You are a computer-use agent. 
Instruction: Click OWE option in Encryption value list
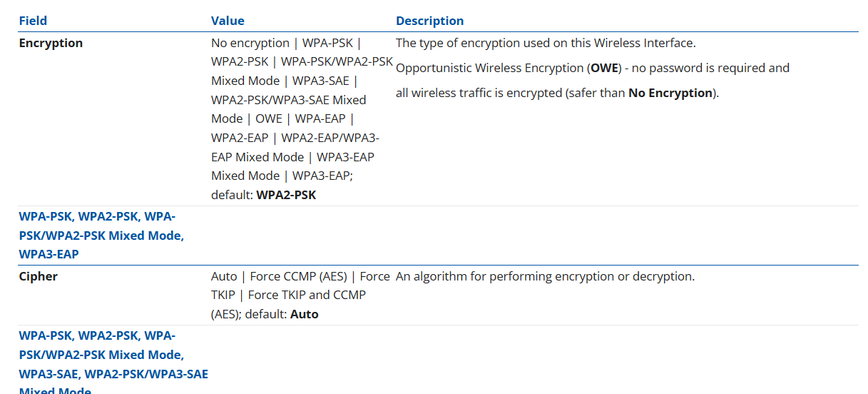(x=269, y=118)
